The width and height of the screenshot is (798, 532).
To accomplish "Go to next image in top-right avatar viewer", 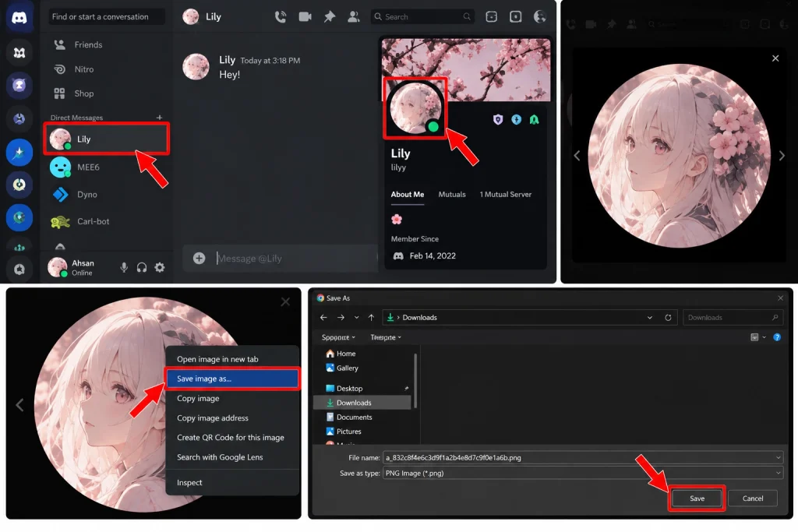I will click(x=782, y=156).
